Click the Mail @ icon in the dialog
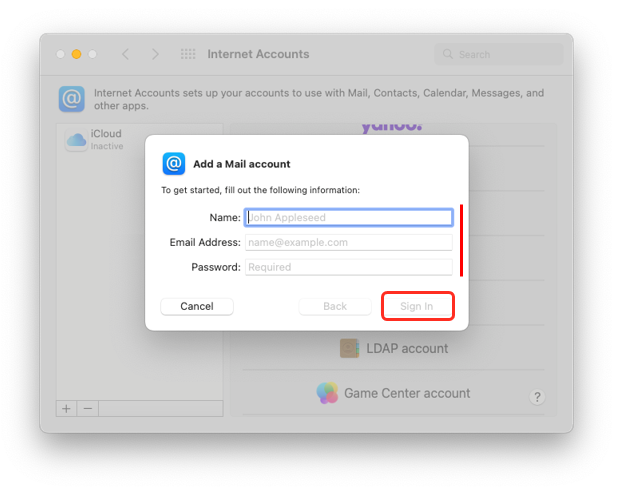Image resolution: width=624 pixels, height=492 pixels. point(174,164)
